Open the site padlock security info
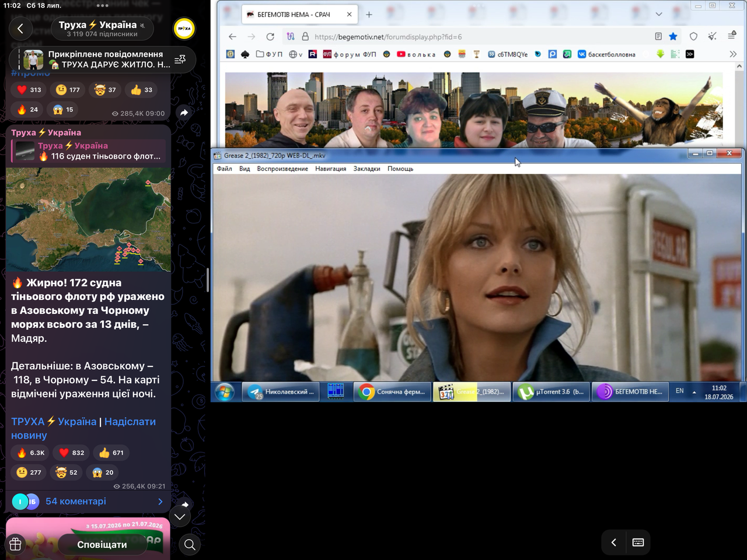The image size is (747, 560). [x=305, y=37]
